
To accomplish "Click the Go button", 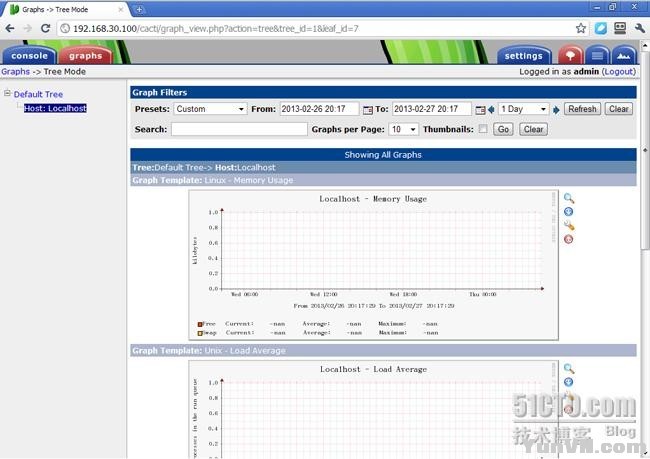I will click(503, 129).
